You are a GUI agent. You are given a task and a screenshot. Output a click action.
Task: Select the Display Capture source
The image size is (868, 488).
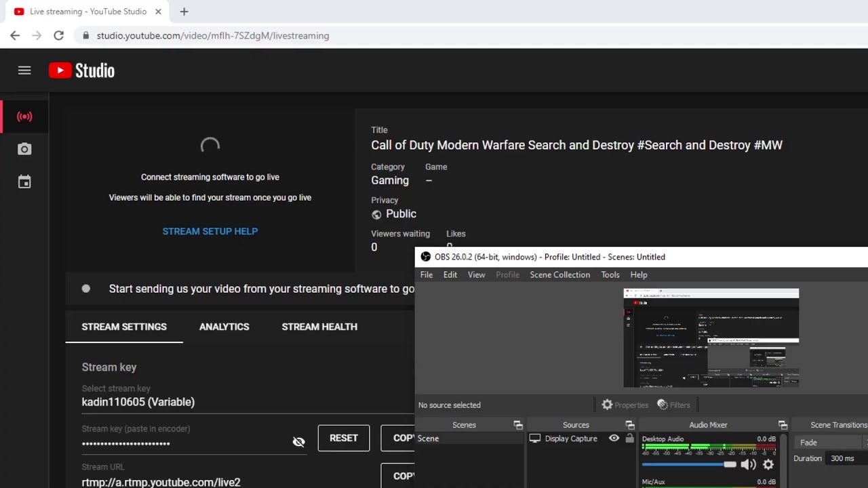tap(571, 439)
